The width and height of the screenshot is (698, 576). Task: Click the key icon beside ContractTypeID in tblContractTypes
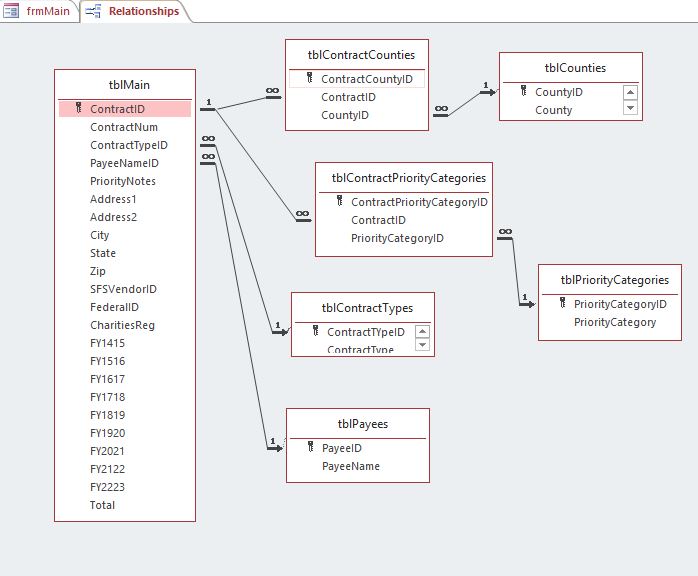[316, 331]
